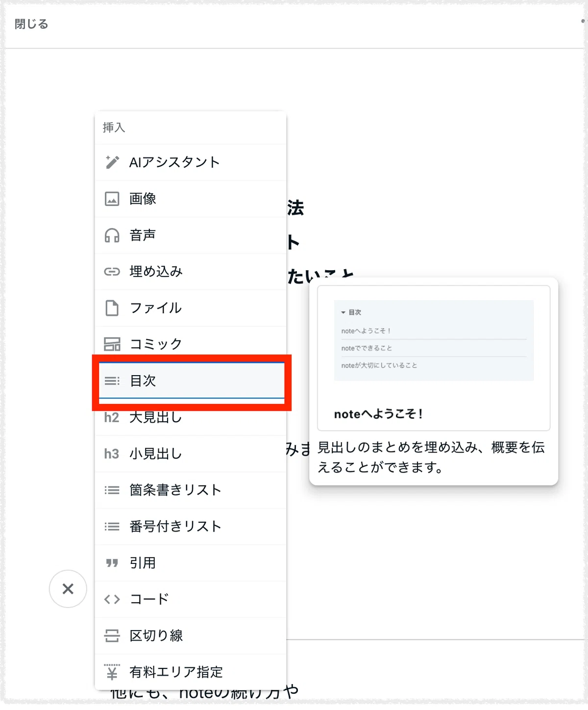Close the insert menu with round X button

pyautogui.click(x=68, y=589)
